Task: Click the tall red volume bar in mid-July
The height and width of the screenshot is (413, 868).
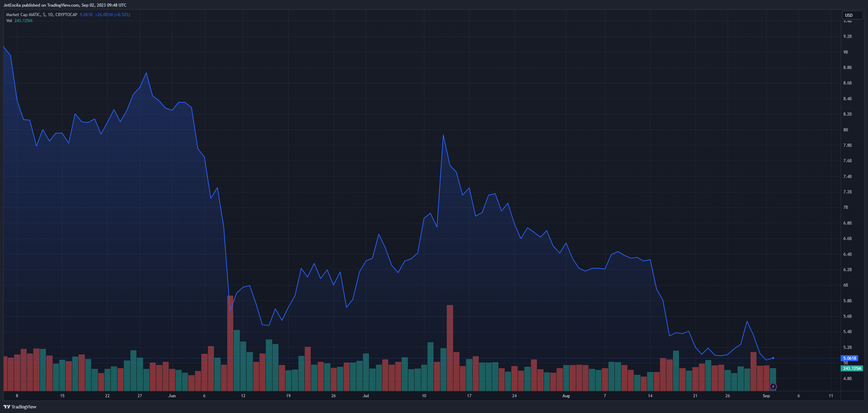Action: click(x=450, y=348)
